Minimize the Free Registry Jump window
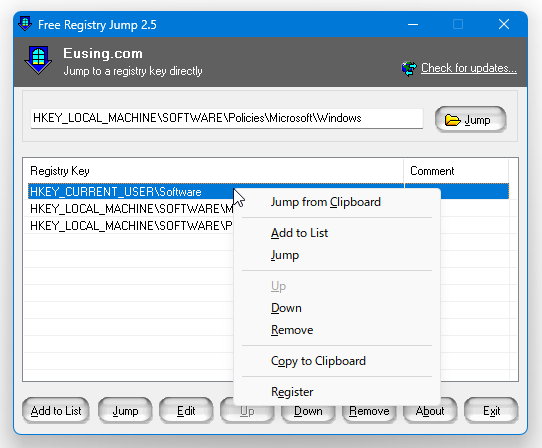Screen dimensions: 542x448 coord(413,24)
